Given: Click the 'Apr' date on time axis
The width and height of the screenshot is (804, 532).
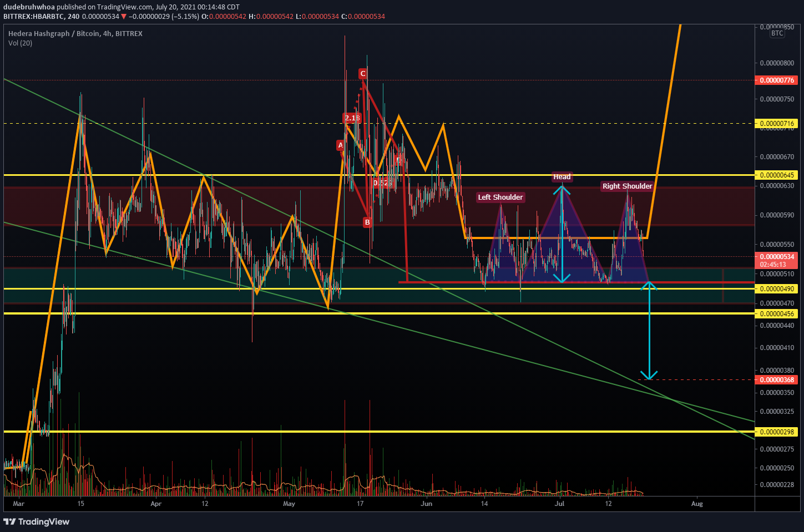Looking at the screenshot, I should (156, 504).
